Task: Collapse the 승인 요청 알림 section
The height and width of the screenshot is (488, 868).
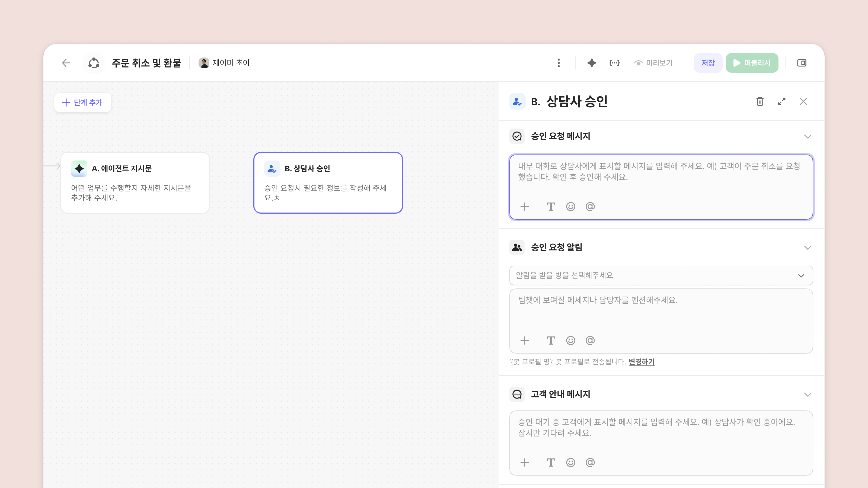Action: [808, 248]
